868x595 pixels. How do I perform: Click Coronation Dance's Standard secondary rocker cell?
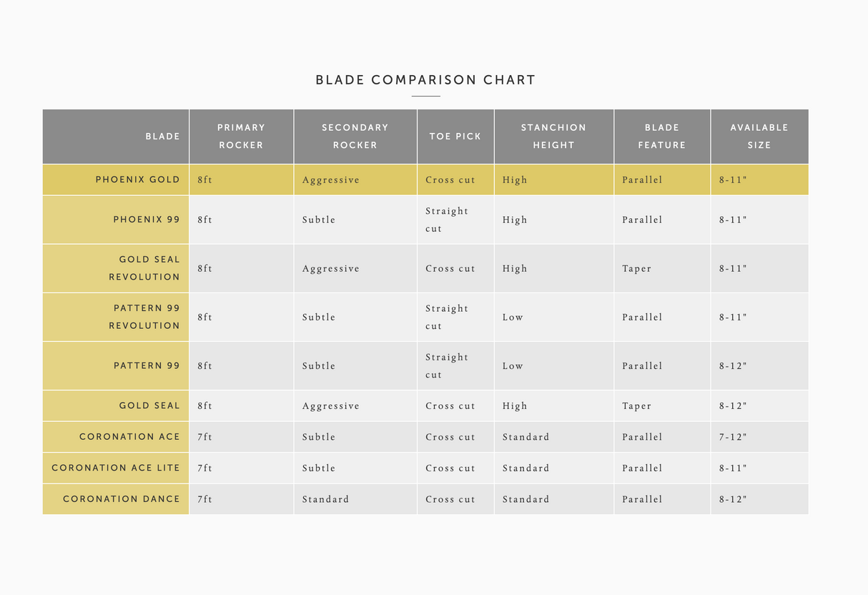click(325, 499)
